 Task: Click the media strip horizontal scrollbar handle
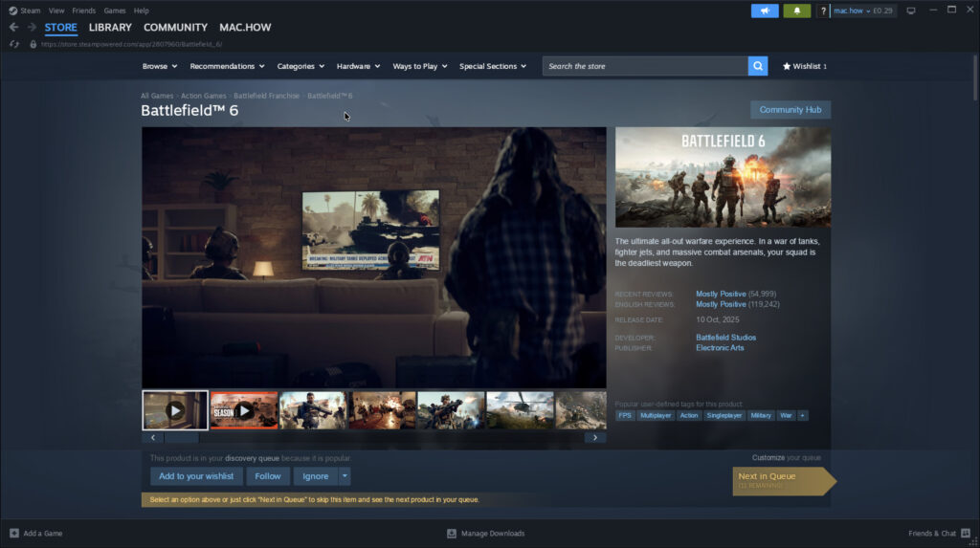tap(181, 437)
